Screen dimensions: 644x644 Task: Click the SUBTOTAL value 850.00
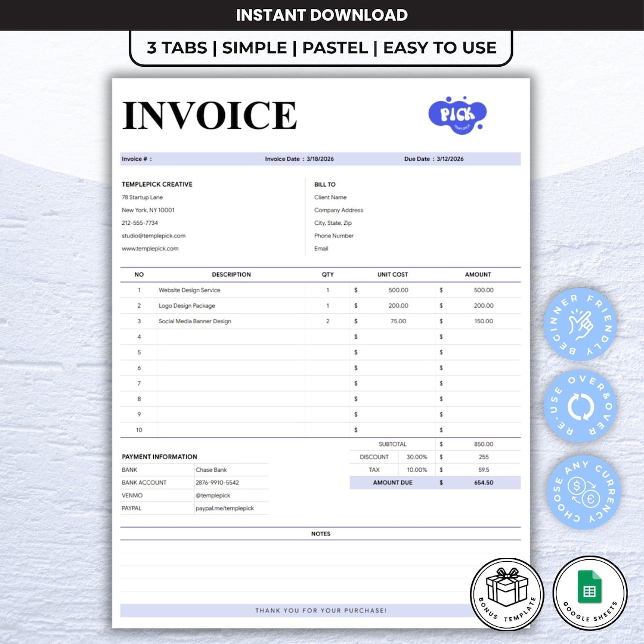coord(484,444)
